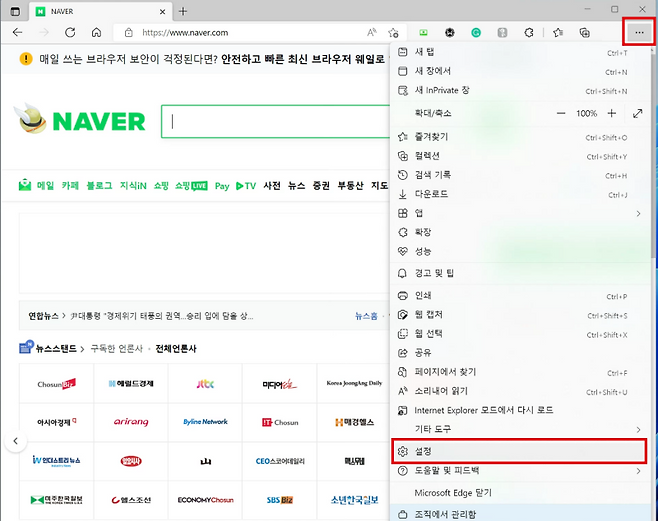Select the 구독한 언론사 tab
This screenshot has width=658, height=521.
(117, 349)
